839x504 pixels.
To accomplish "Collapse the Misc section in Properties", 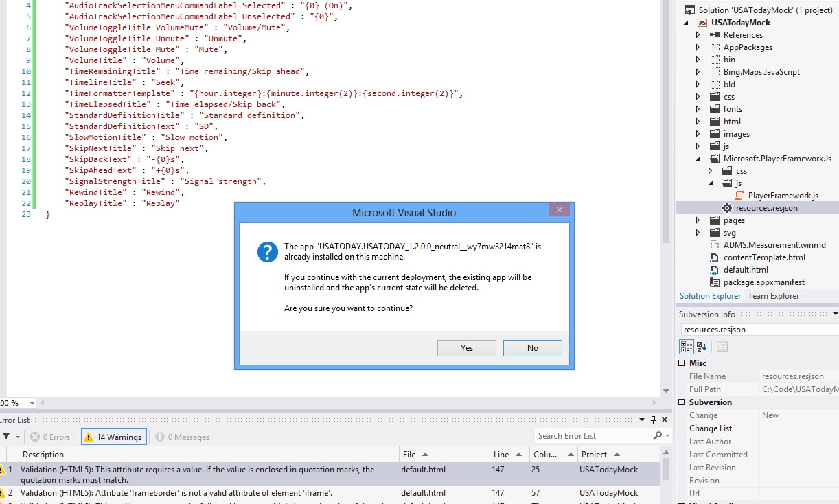I will tap(682, 363).
